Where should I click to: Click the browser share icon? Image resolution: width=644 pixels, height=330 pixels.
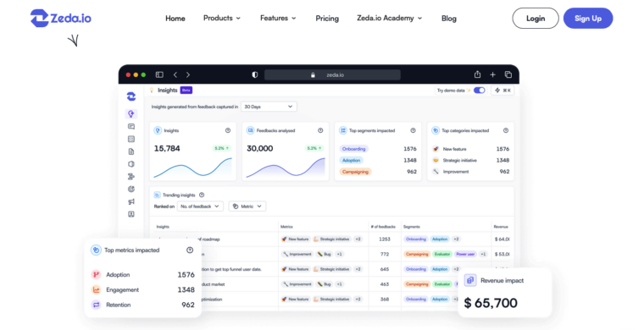coord(477,74)
